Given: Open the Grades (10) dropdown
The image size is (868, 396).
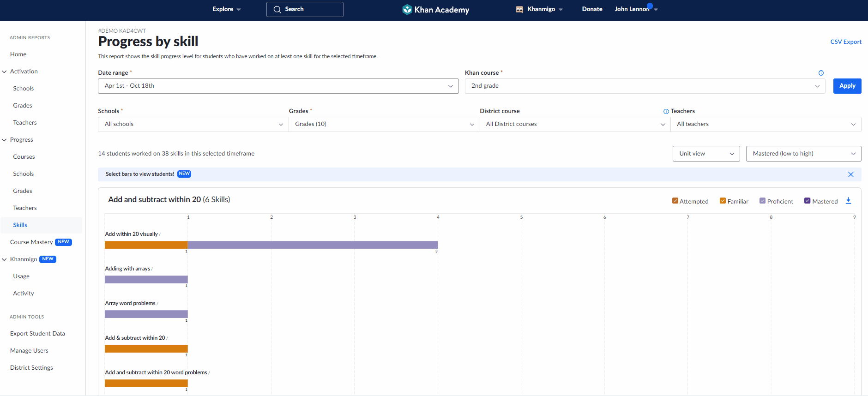Looking at the screenshot, I should coord(384,124).
